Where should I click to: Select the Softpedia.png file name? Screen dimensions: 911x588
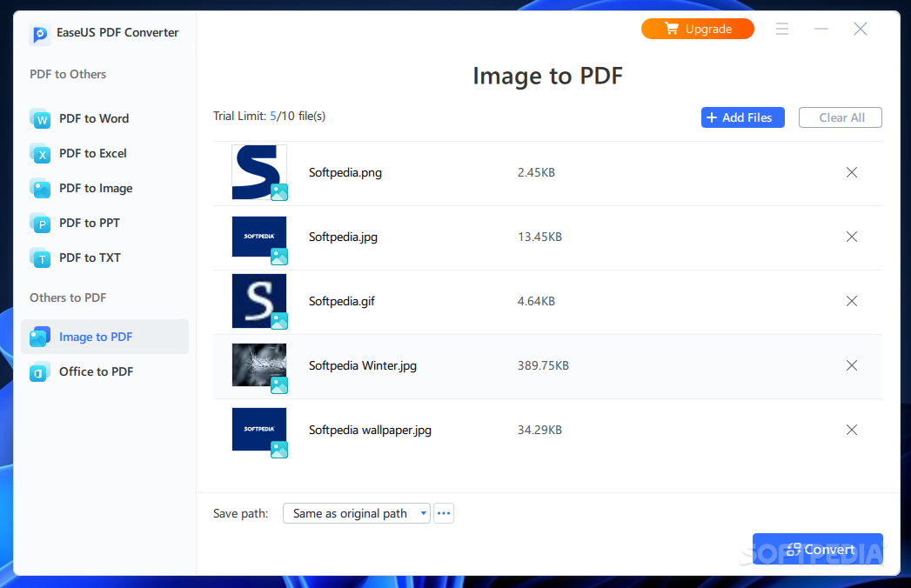pos(345,172)
